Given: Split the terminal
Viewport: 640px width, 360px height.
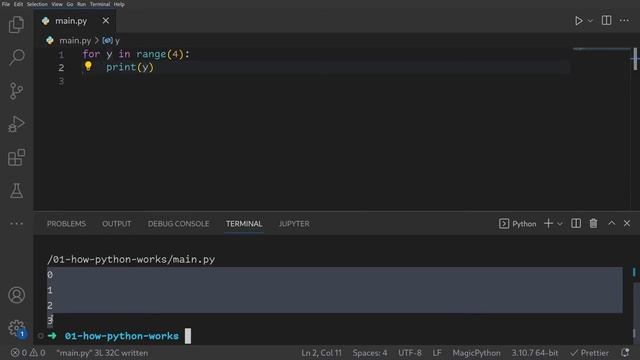Looking at the screenshot, I should 576,223.
